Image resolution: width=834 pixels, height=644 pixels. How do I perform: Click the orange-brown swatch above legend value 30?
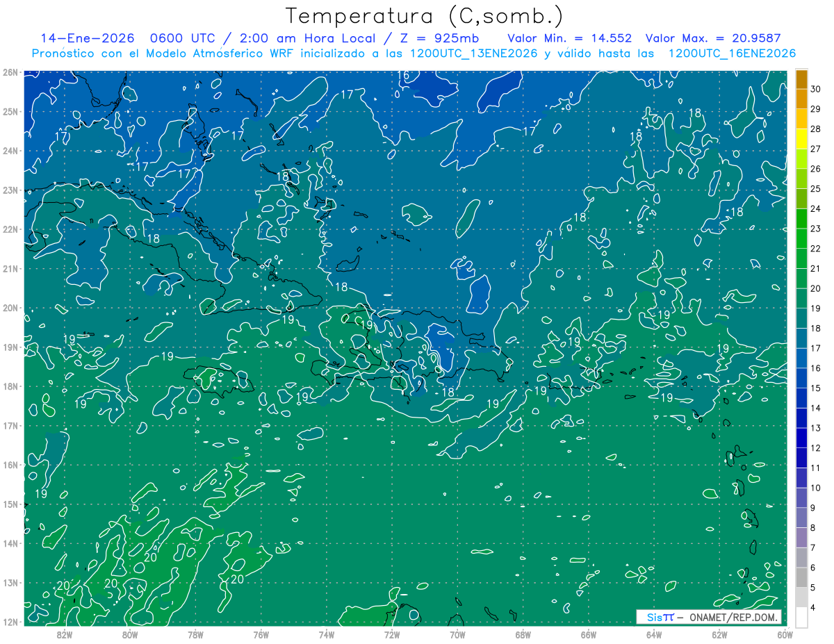(801, 79)
